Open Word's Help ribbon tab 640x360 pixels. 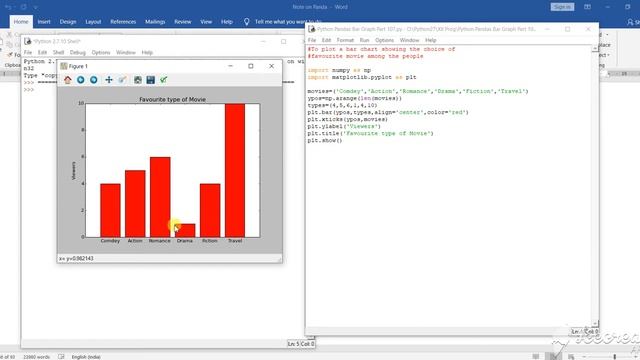(x=227, y=22)
